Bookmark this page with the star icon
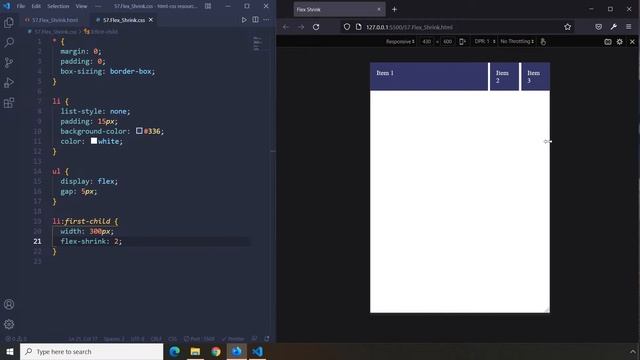Screen dimensions: 640x360 [567, 27]
